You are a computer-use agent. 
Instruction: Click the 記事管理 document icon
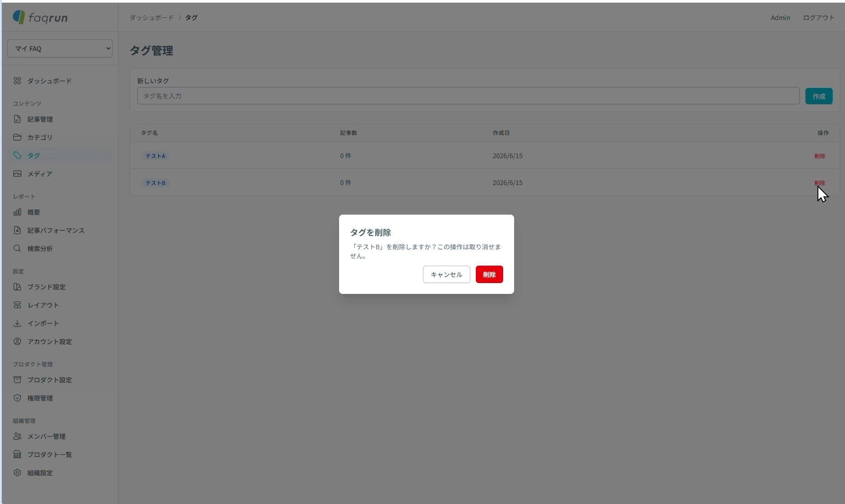(17, 119)
